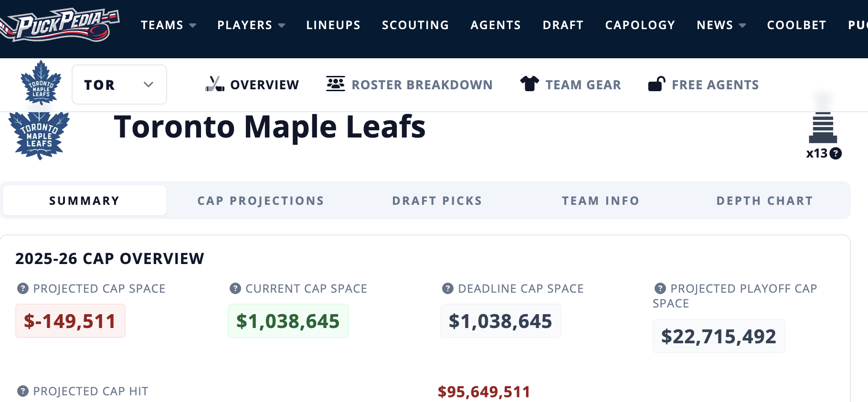Switch to the Draft Picks tab
868x402 pixels.
click(x=437, y=201)
